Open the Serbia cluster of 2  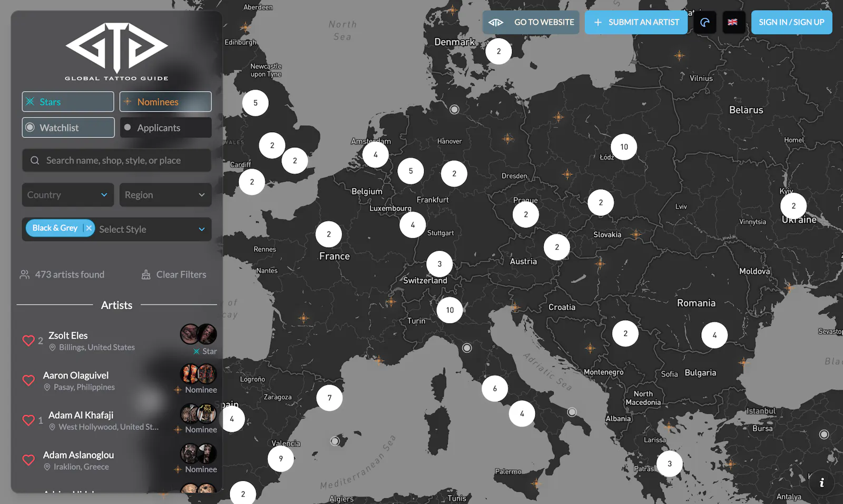(x=625, y=333)
